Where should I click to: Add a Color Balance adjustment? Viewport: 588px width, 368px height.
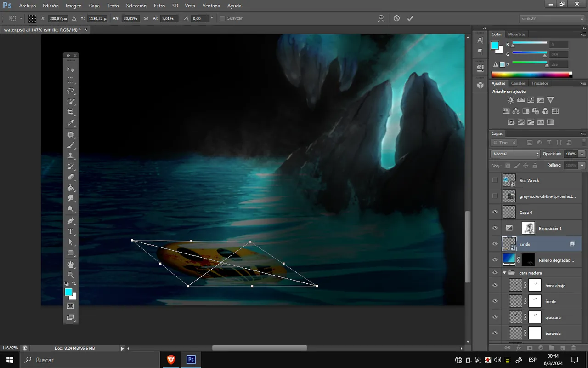pyautogui.click(x=516, y=111)
